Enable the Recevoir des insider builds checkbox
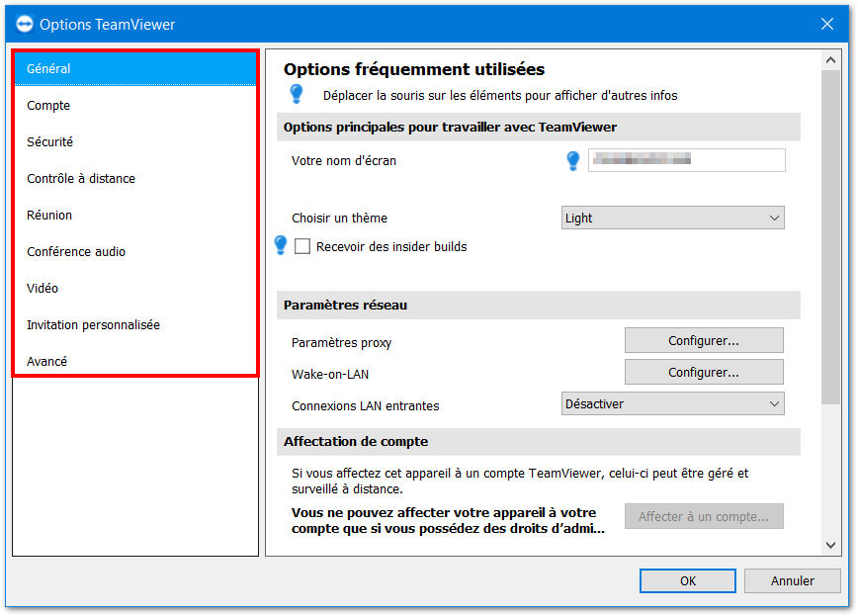 302,246
